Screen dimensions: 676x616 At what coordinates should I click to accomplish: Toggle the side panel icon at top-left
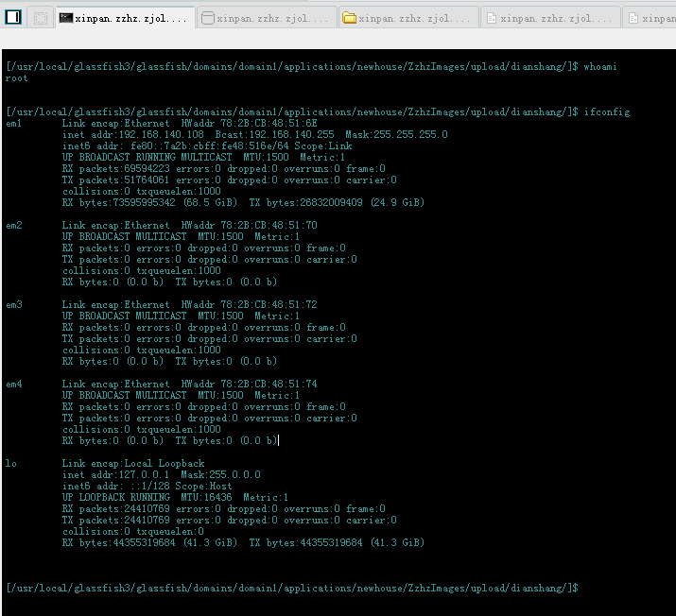13,17
